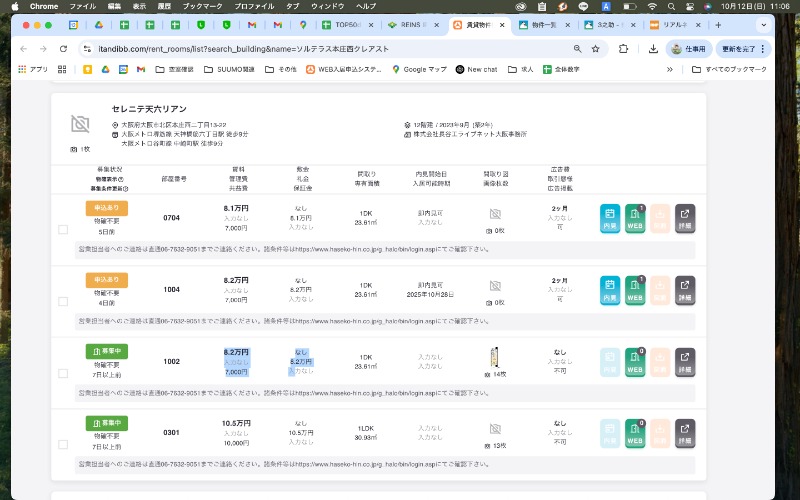Open the 仕事用 profile menu

pos(688,48)
